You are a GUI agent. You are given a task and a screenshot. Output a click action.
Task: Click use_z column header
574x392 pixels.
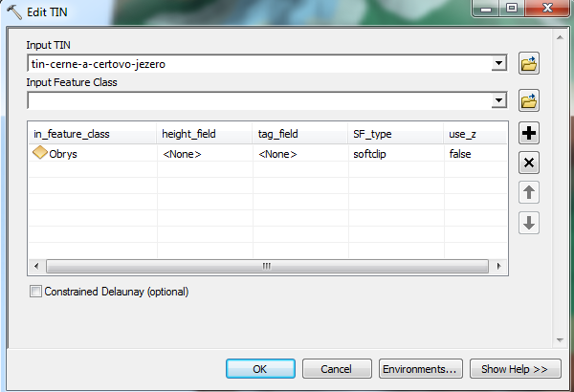click(475, 134)
